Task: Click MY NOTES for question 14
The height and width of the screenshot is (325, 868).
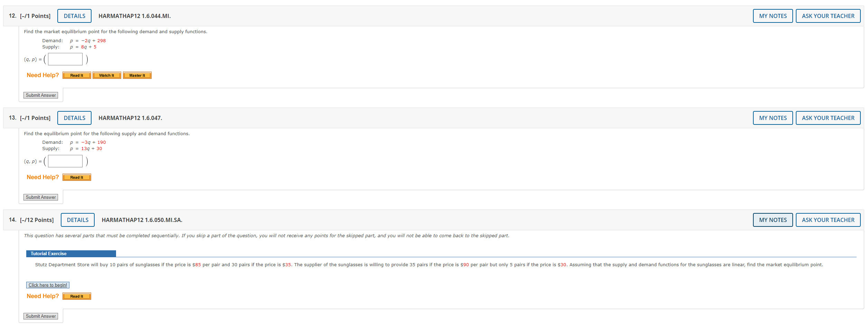Action: tap(773, 220)
